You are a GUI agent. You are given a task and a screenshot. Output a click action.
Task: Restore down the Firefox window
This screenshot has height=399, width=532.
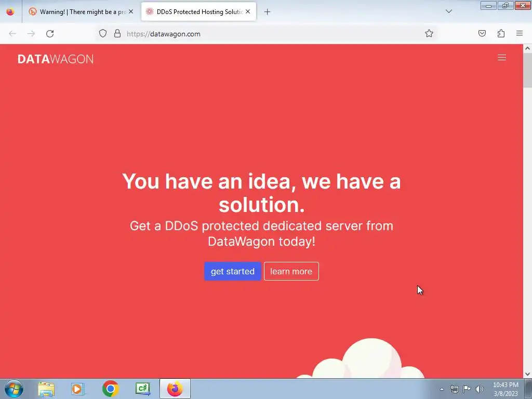click(506, 5)
